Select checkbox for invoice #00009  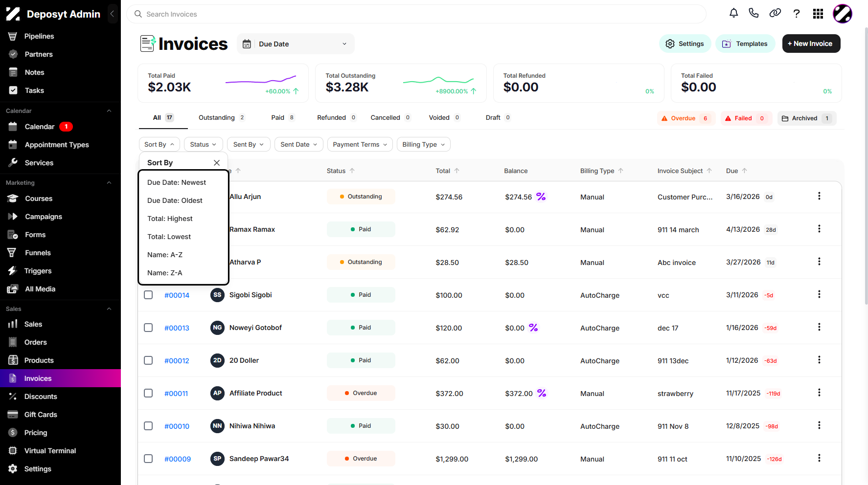[x=148, y=459]
